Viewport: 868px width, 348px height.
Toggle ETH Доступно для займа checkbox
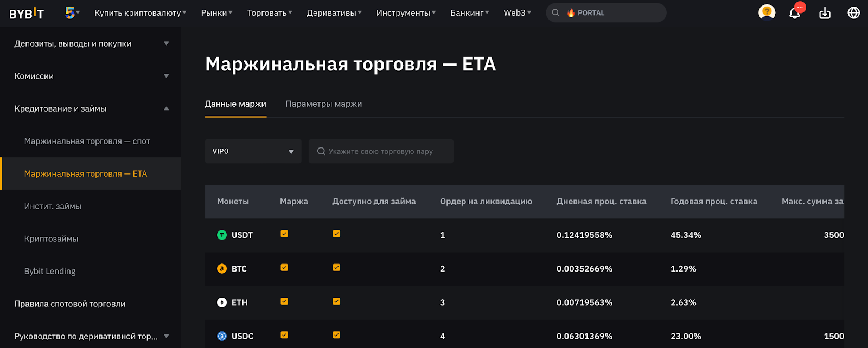336,301
